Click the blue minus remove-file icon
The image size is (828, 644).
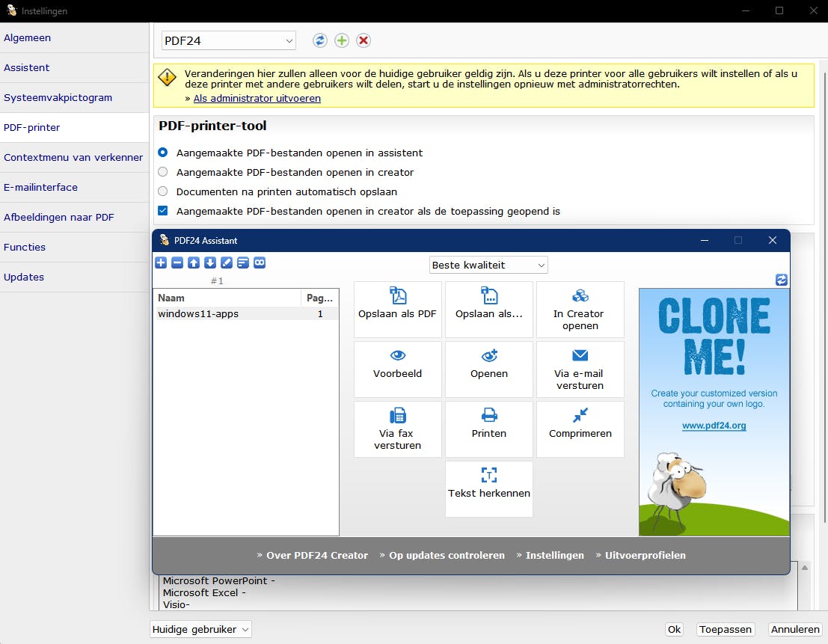click(x=177, y=263)
